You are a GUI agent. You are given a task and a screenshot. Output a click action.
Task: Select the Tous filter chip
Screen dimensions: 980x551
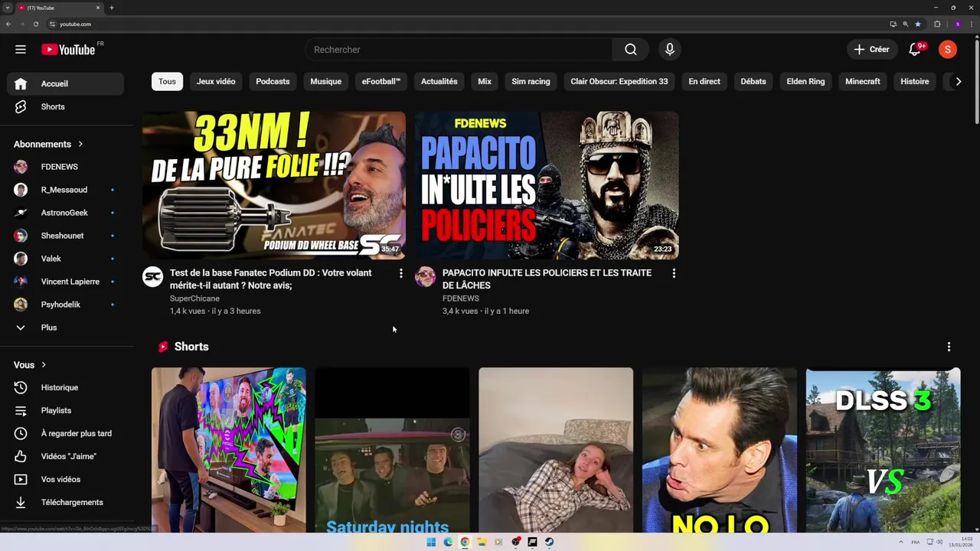point(167,81)
